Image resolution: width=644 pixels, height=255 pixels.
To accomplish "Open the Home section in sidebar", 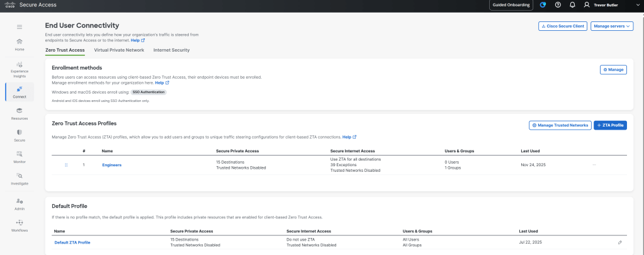I will point(20,44).
